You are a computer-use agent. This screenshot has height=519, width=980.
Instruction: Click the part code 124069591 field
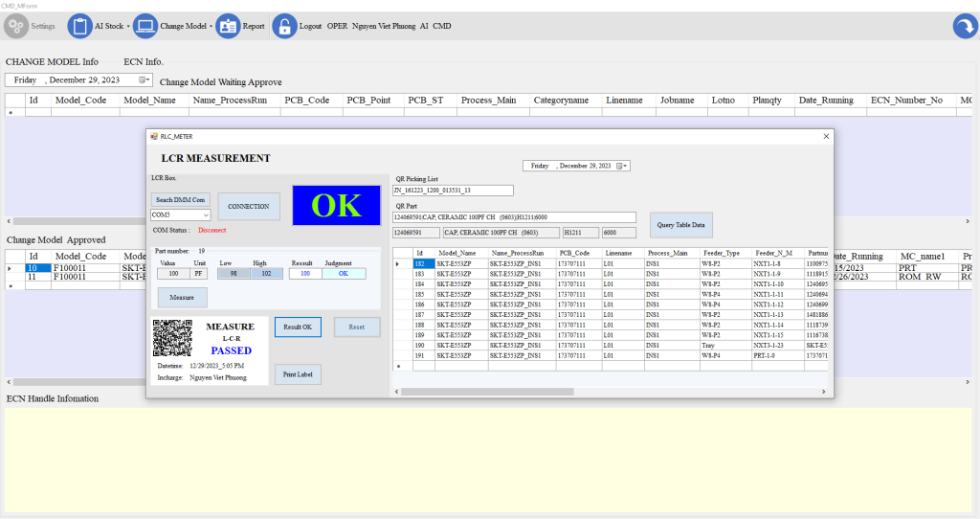point(415,233)
